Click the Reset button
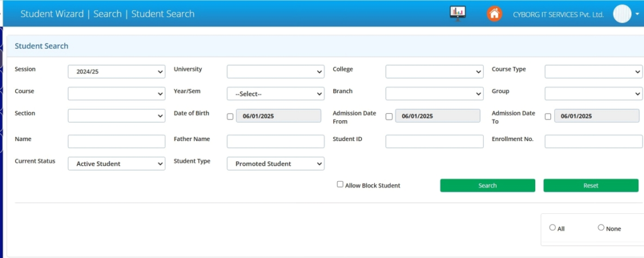This screenshot has width=644, height=258. [x=591, y=186]
